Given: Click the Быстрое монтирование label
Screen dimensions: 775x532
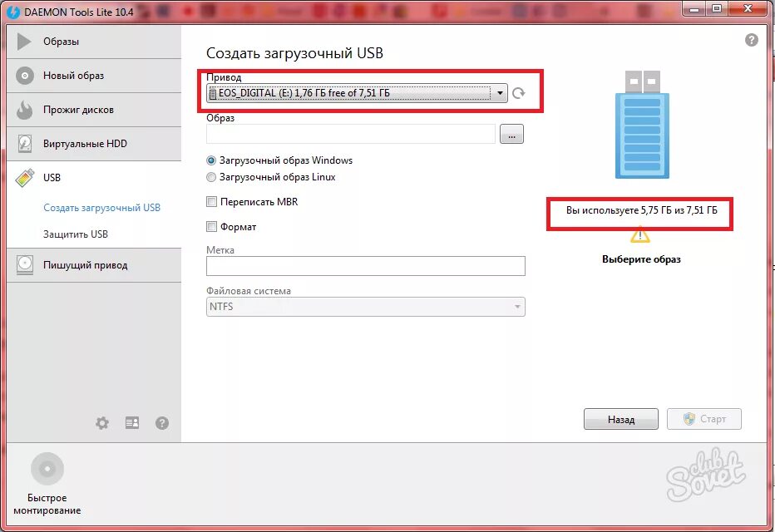Looking at the screenshot, I should (x=47, y=504).
